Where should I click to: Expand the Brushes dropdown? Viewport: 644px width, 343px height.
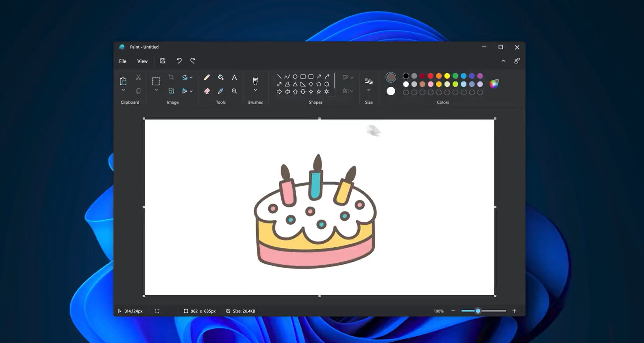pyautogui.click(x=255, y=90)
